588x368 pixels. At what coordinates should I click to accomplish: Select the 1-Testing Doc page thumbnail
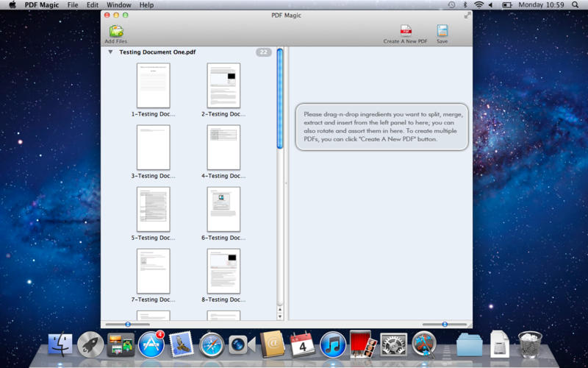point(153,86)
